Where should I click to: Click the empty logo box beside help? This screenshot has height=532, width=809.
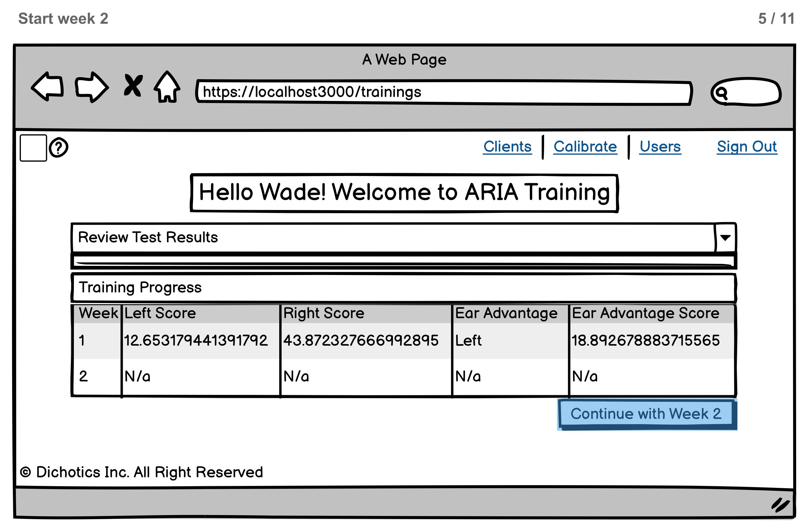[x=33, y=148]
